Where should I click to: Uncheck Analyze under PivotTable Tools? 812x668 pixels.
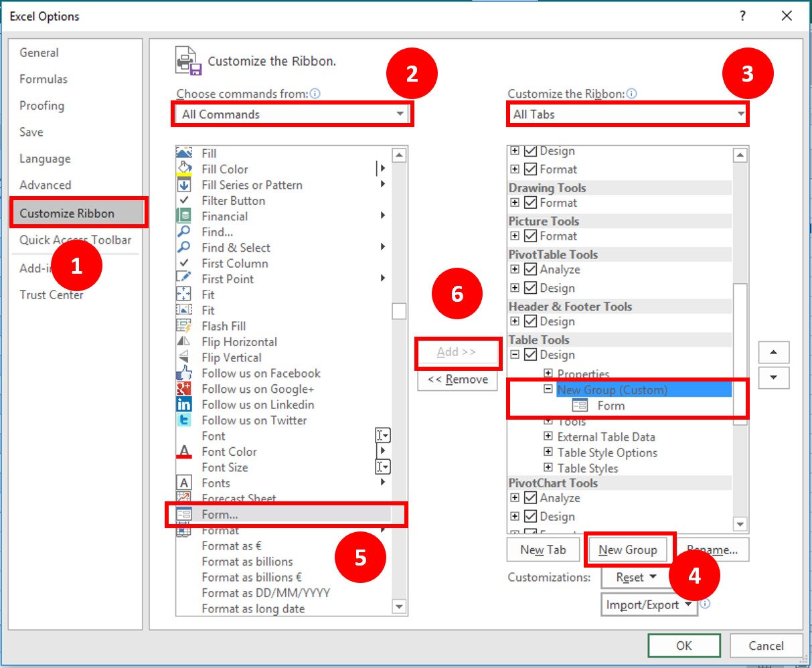tap(531, 270)
